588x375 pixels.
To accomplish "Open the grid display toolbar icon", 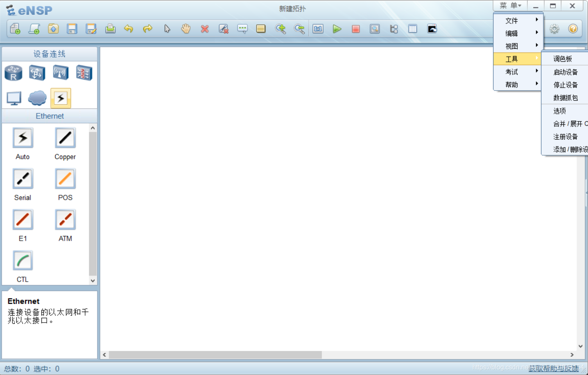I will (x=413, y=29).
